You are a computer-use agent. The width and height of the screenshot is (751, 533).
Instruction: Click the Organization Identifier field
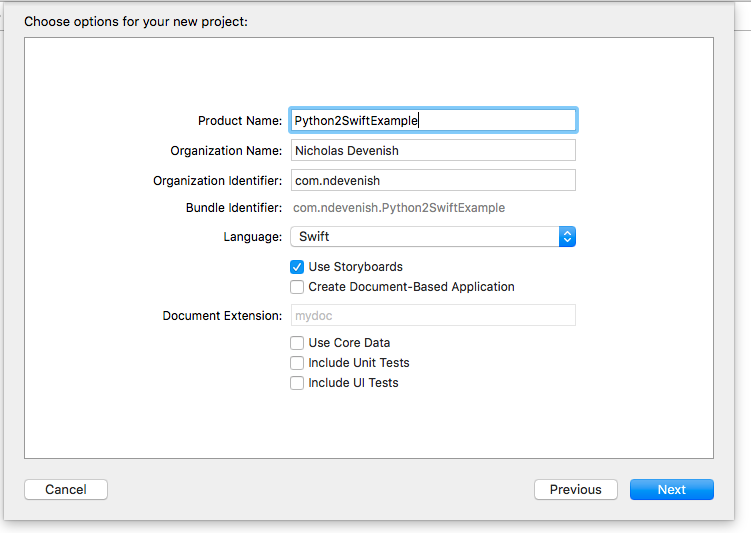point(433,181)
